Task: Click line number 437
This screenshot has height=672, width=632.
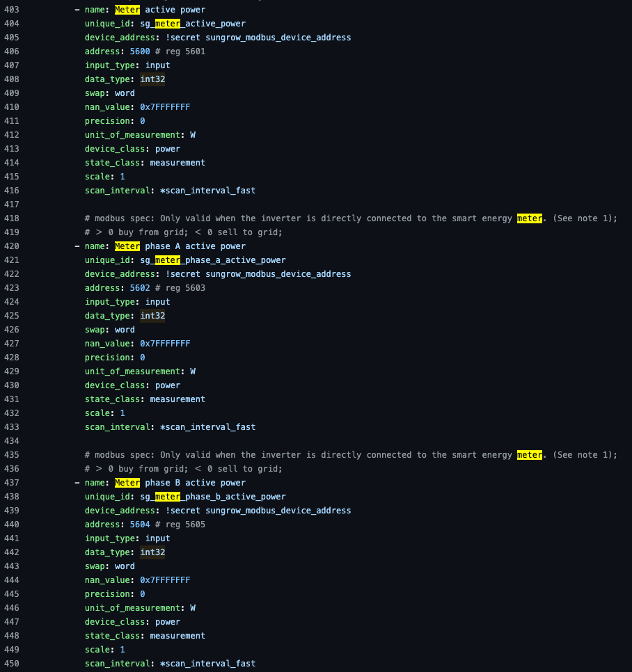Action: pos(12,483)
